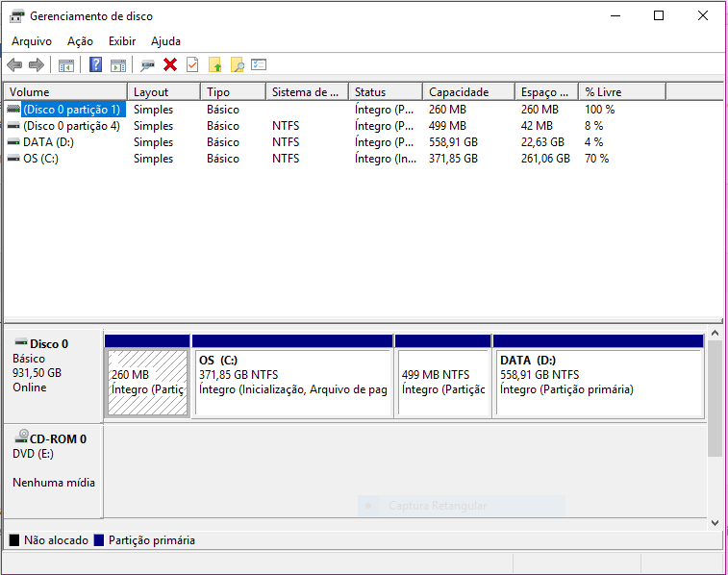Open the Ação menu
This screenshot has width=728, height=575.
pos(81,41)
